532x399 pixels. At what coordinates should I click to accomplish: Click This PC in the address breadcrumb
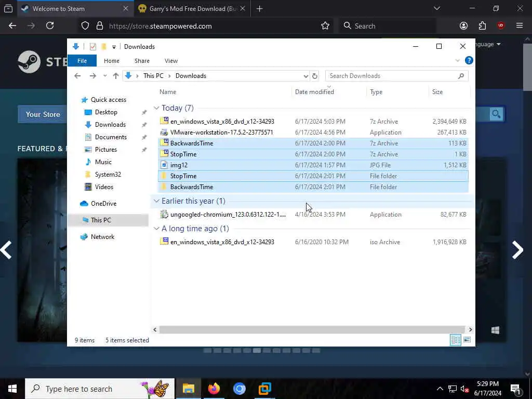(x=153, y=76)
